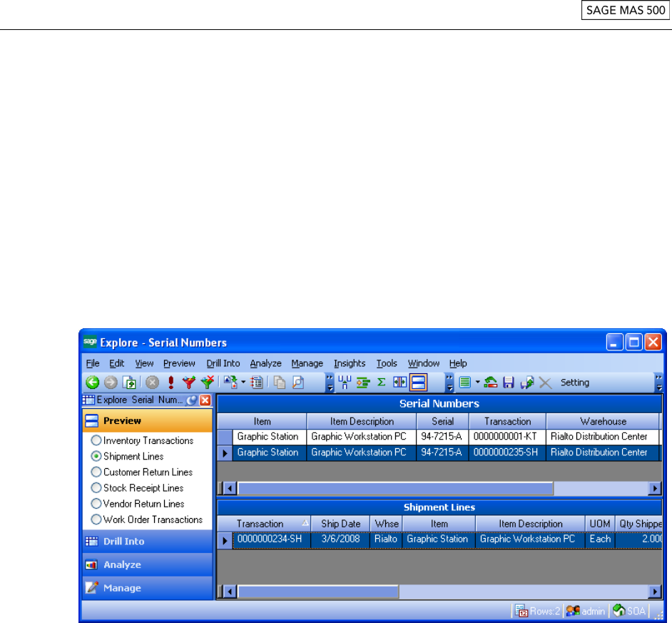
Task: Click the filter funnel with check icon
Action: (188, 382)
